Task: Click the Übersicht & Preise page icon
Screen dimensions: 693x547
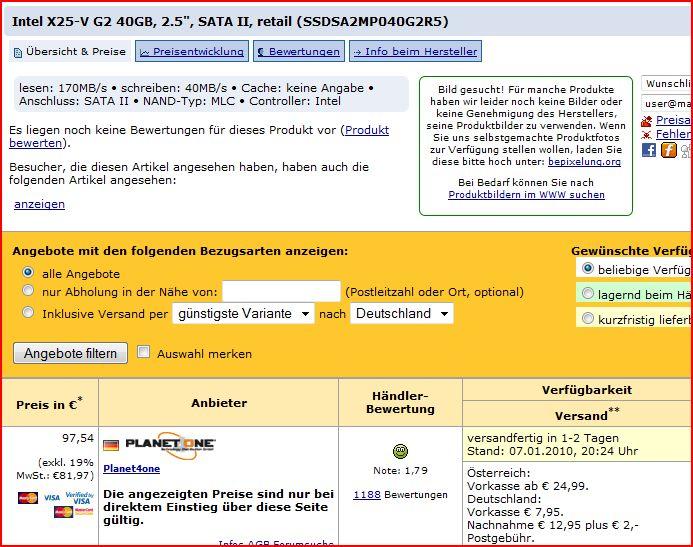Action: click(18, 53)
